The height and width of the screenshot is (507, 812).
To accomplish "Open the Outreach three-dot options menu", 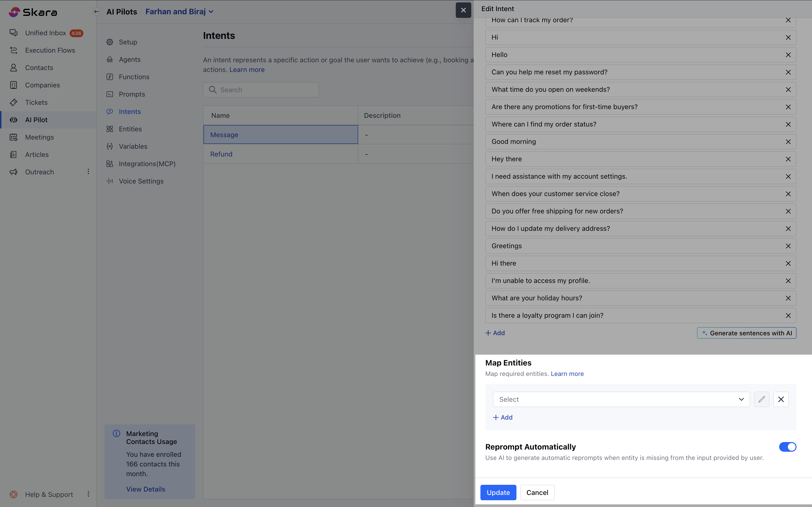I will [x=88, y=172].
